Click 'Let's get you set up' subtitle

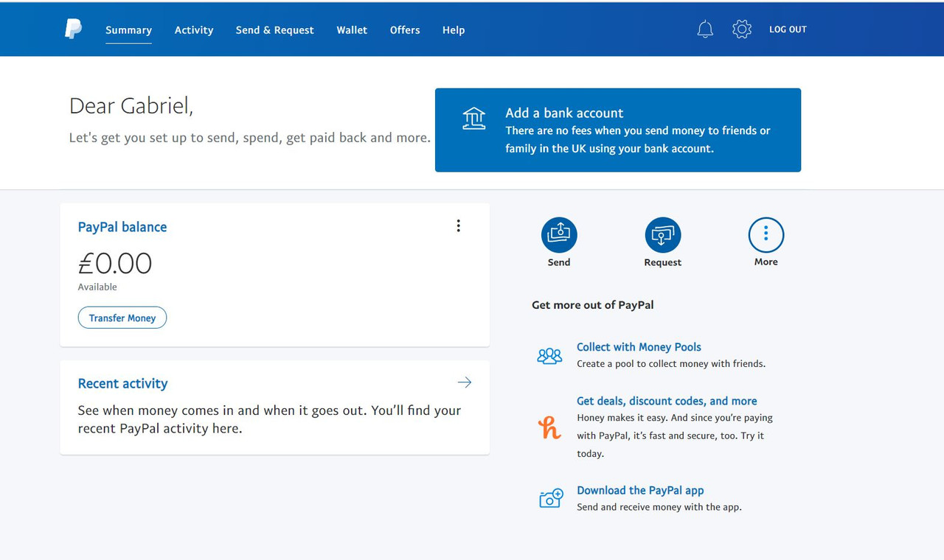tap(250, 138)
